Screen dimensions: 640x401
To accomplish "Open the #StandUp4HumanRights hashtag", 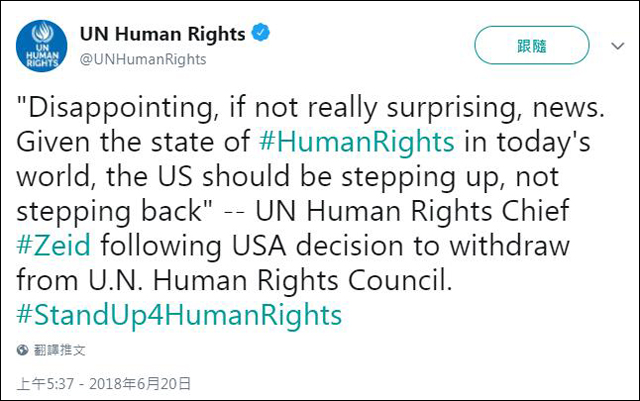I will (179, 316).
